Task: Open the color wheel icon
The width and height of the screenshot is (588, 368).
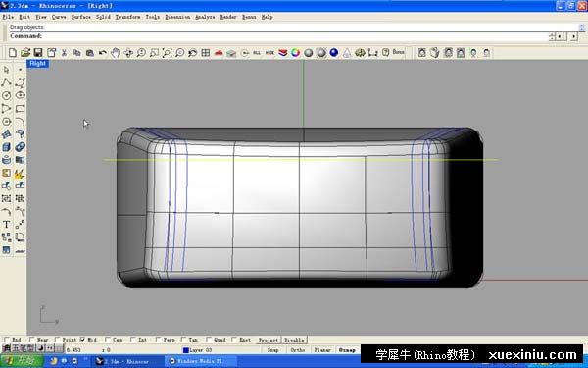Action: point(296,53)
